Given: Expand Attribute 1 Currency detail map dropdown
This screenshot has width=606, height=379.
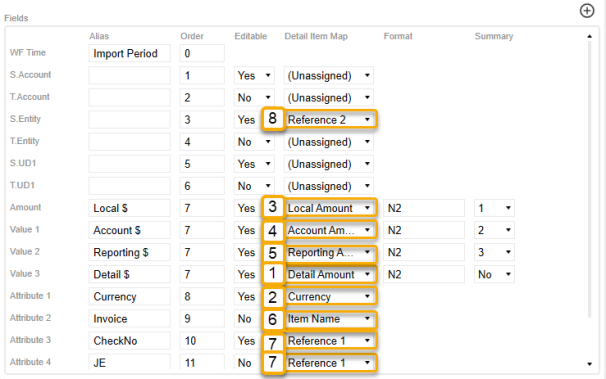Looking at the screenshot, I should 330,296.
